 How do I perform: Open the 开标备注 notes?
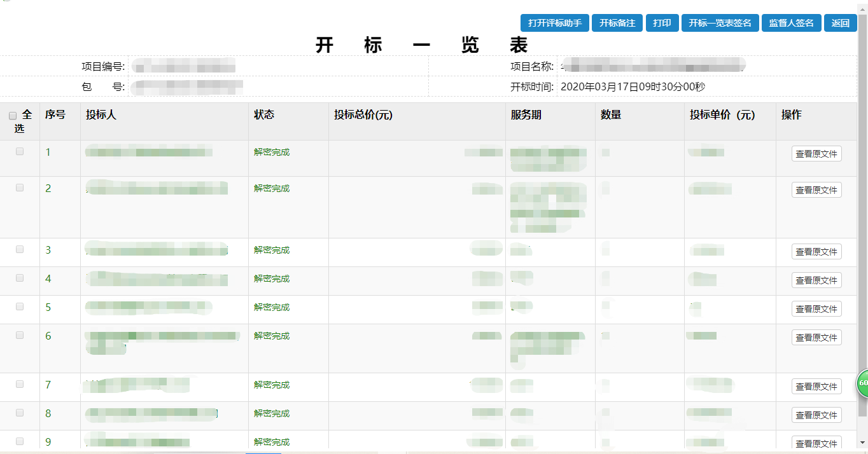[617, 23]
